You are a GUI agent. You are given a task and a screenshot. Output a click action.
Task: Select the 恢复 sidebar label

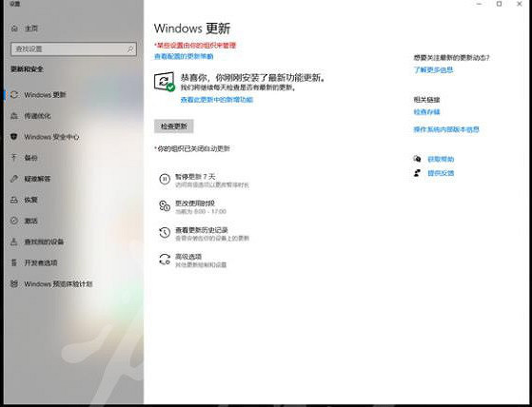point(30,200)
